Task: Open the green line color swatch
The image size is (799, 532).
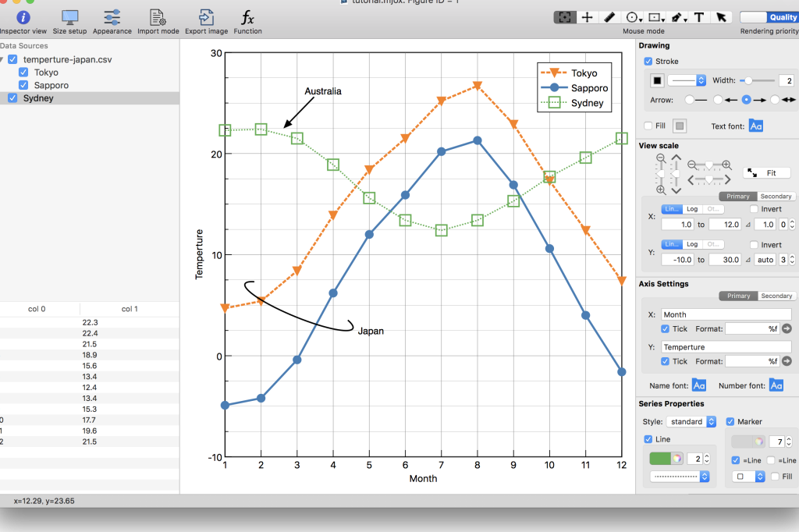Action: tap(666, 458)
